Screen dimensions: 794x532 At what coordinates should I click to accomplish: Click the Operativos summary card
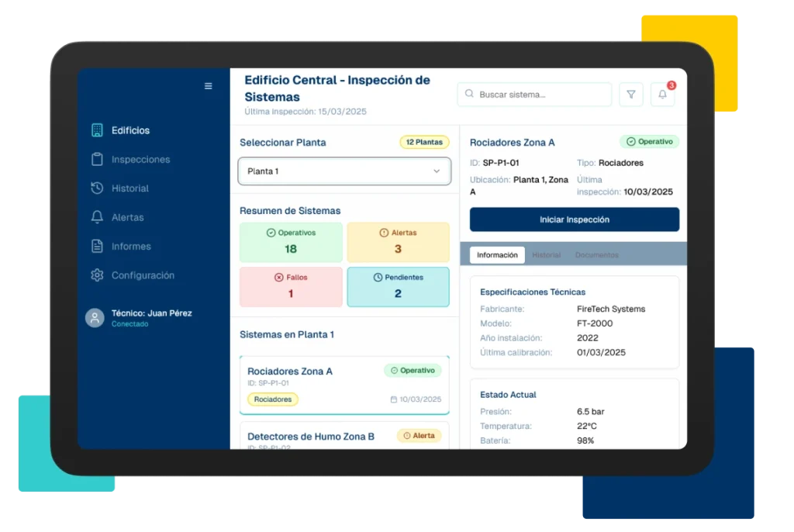[291, 242]
